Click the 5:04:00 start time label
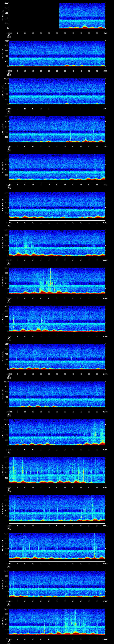This screenshot has height=644, width=114. 9,33
